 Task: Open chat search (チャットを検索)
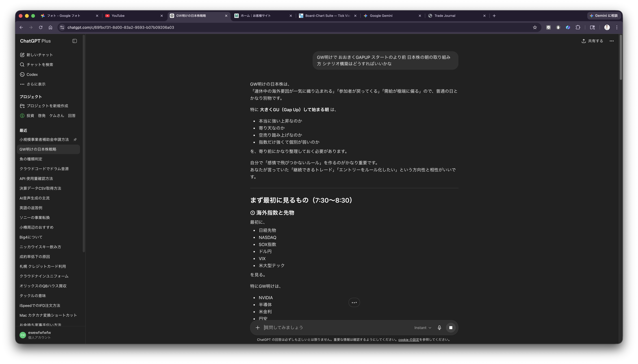pos(49,65)
